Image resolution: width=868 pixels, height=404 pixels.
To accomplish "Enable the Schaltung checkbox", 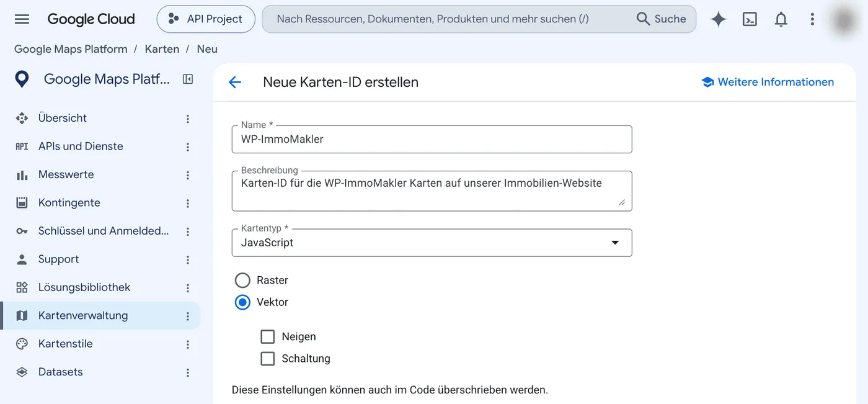I will 268,358.
